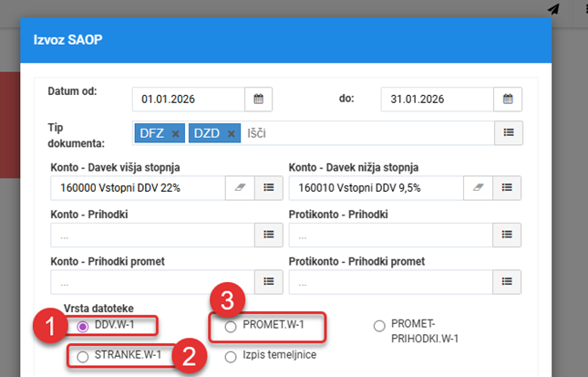
Task: Open list for Protikonto - Prihodki promet
Action: click(507, 282)
